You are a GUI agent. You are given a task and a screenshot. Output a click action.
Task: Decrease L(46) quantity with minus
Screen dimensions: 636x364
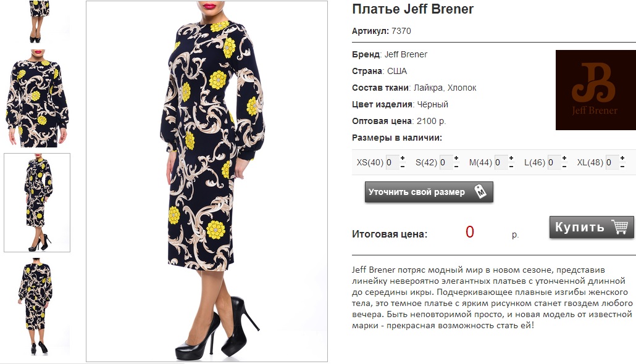pos(564,166)
